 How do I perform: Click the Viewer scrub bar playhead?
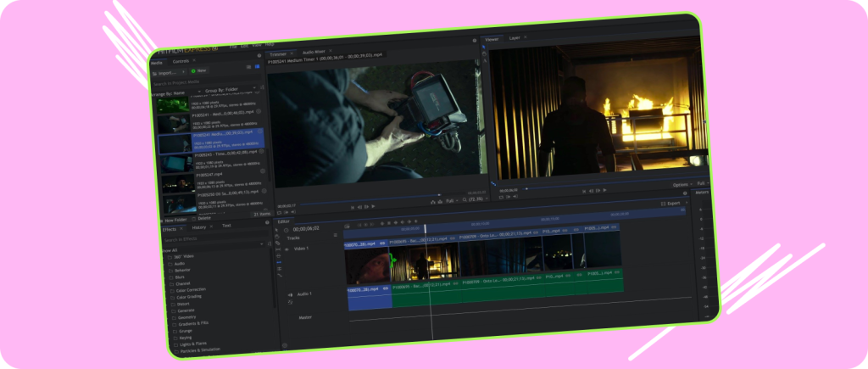point(526,189)
